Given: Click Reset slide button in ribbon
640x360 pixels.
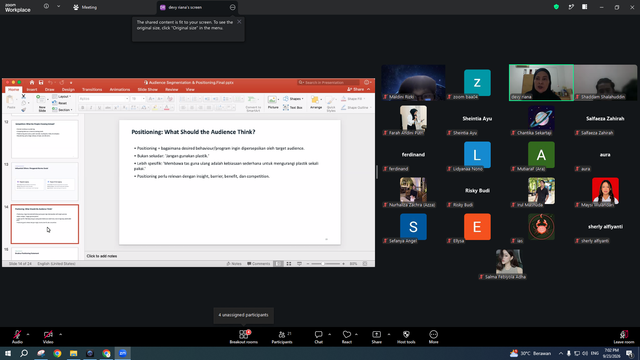Looking at the screenshot, I should click(x=60, y=103).
